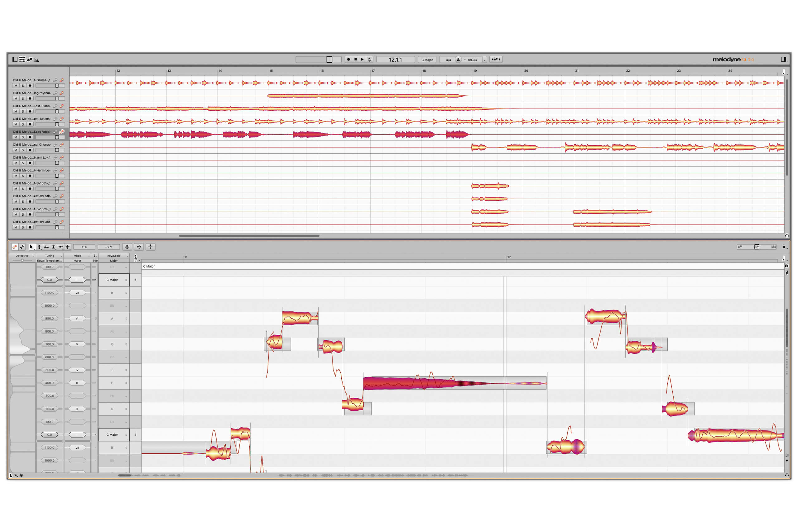Record-arm the Drums track

30,86
